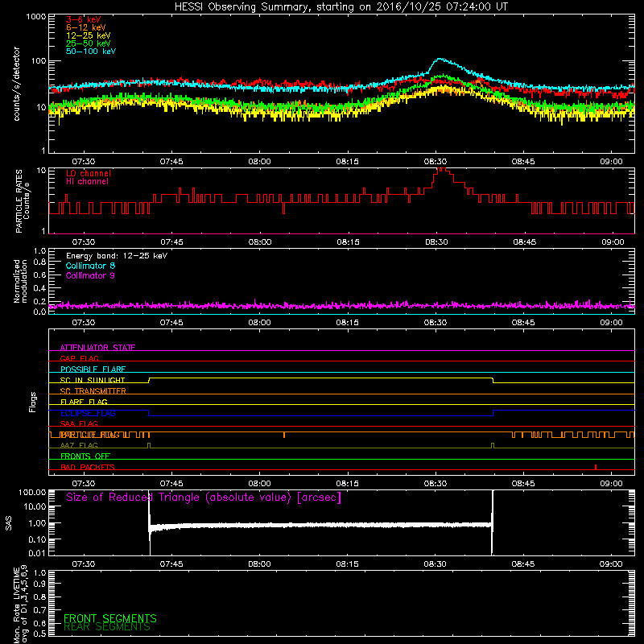Click the 0.9 tick value on livetime plot
The image size is (644, 644).
pos(39,584)
